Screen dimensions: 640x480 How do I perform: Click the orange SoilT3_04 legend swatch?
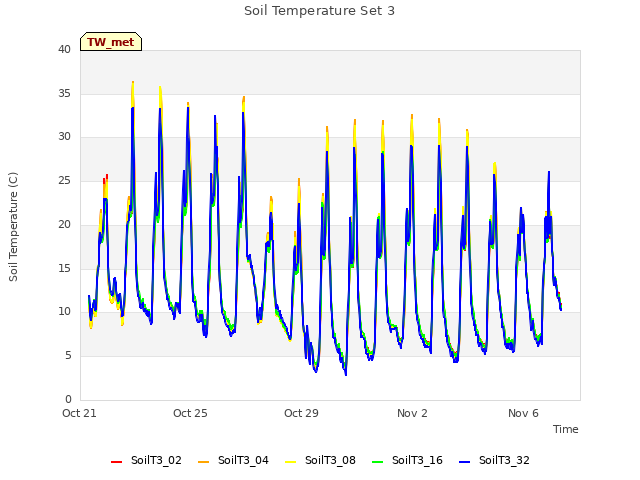203,462
